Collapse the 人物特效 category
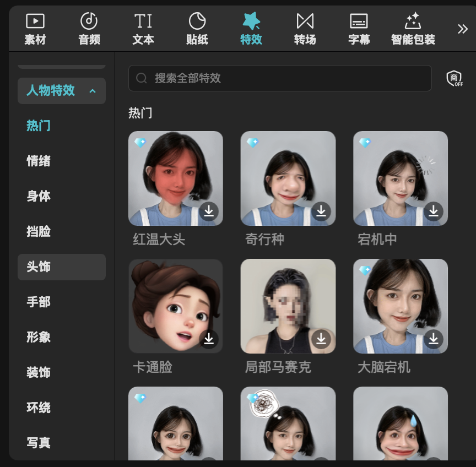 coord(62,91)
